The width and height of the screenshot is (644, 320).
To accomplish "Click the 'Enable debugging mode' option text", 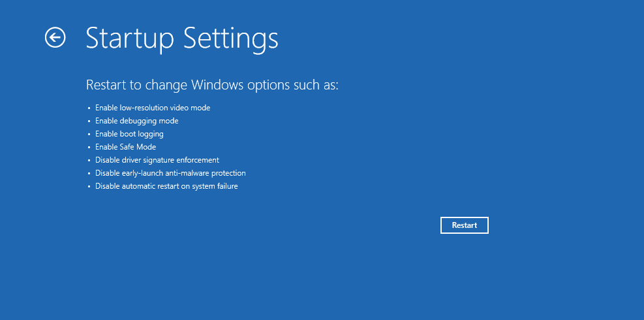I will (x=136, y=121).
